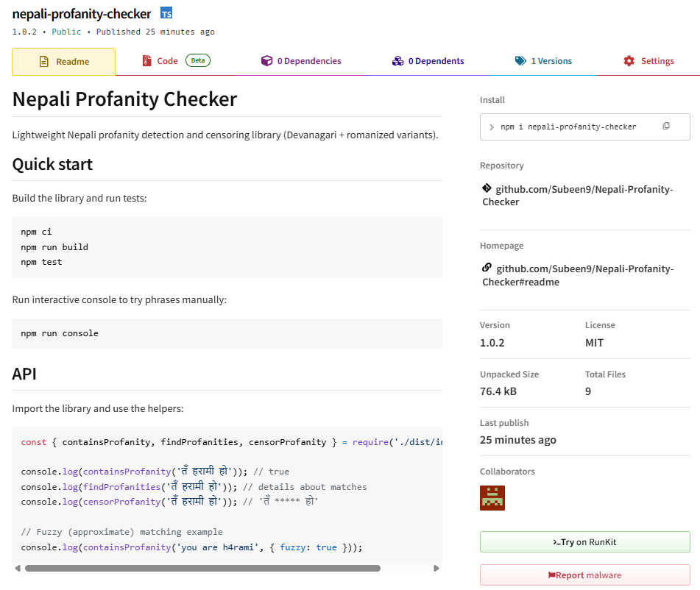
Task: Click the Install section label
Action: [x=492, y=100]
